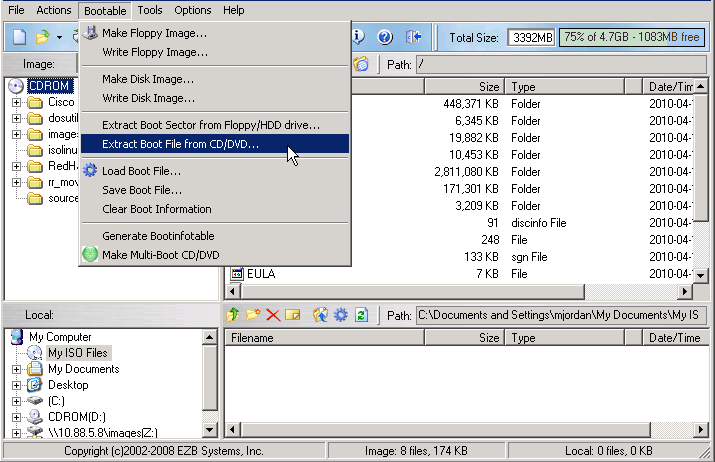Sort image list by Size column header
This screenshot has height=462, width=715.
(x=464, y=87)
